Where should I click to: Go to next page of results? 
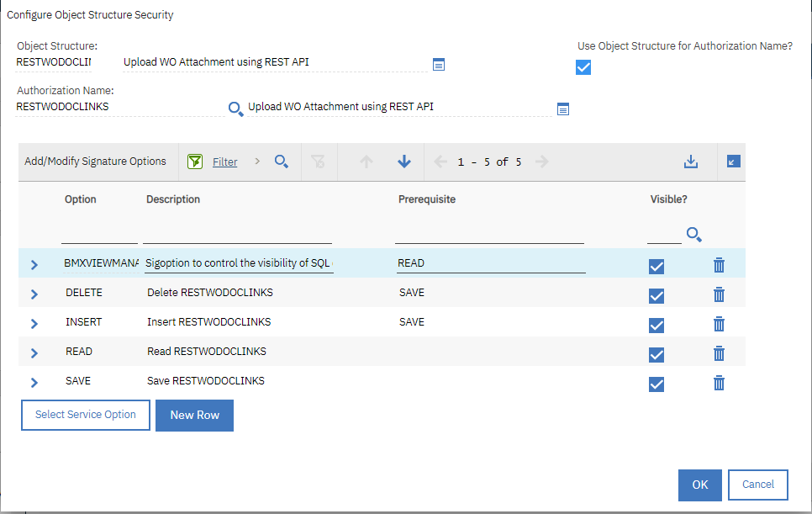click(544, 161)
